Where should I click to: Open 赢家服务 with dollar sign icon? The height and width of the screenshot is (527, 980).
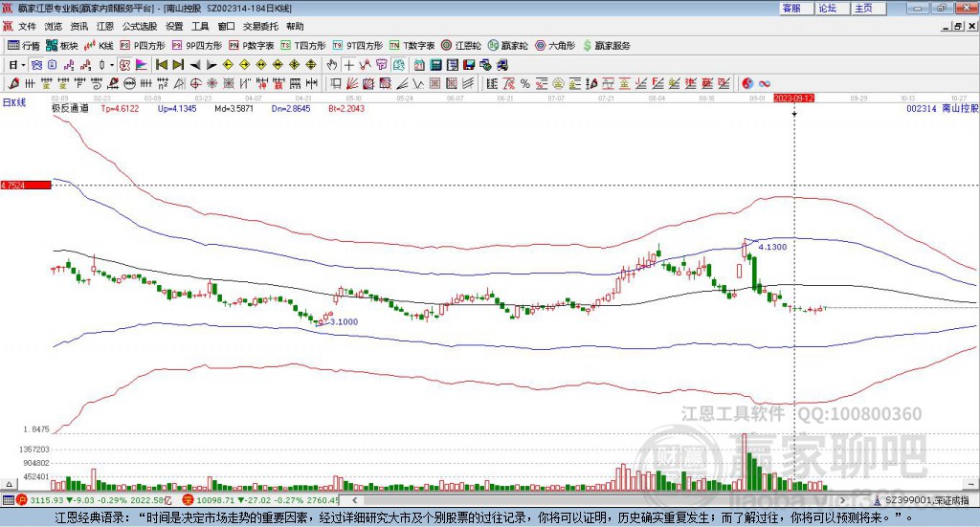click(606, 46)
